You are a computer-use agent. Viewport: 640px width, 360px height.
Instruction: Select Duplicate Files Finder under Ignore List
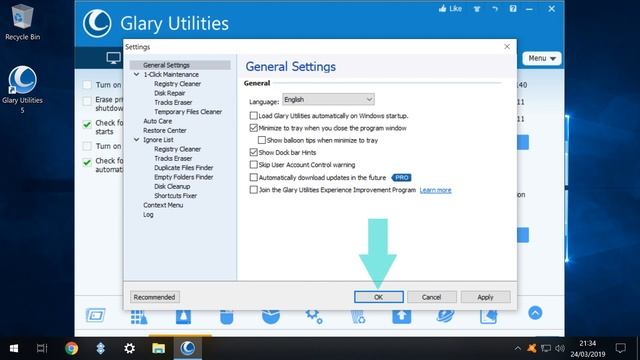pos(183,167)
